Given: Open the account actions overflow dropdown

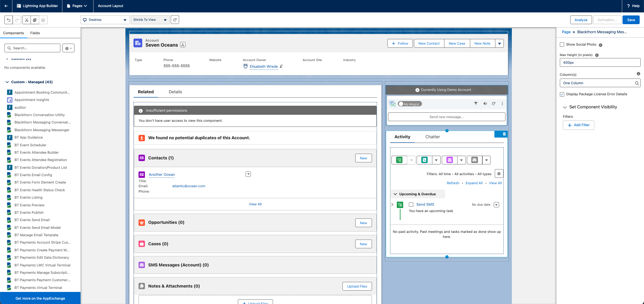Looking at the screenshot, I should click(499, 44).
